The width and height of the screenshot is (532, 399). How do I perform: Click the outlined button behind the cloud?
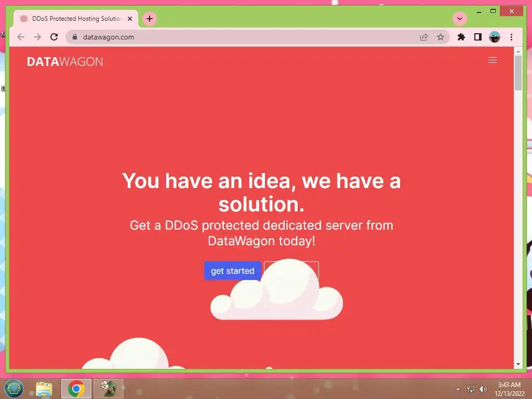[x=291, y=270]
